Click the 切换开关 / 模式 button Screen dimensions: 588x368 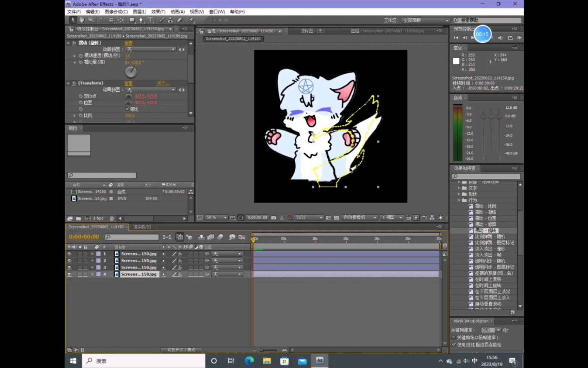coord(181,350)
